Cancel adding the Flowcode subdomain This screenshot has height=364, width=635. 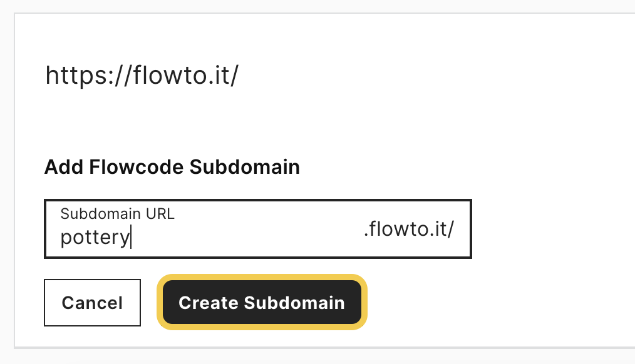(x=92, y=303)
